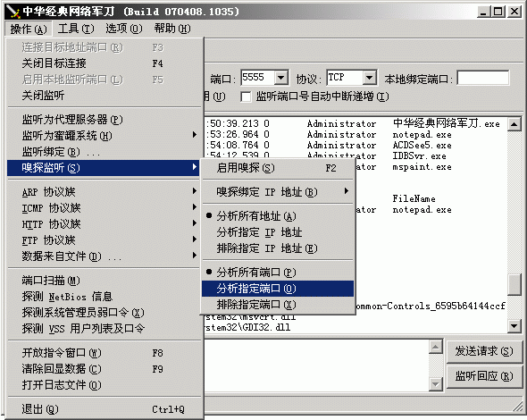
Task: Open the 端口 5555 combo dropdown
Action: pyautogui.click(x=281, y=78)
